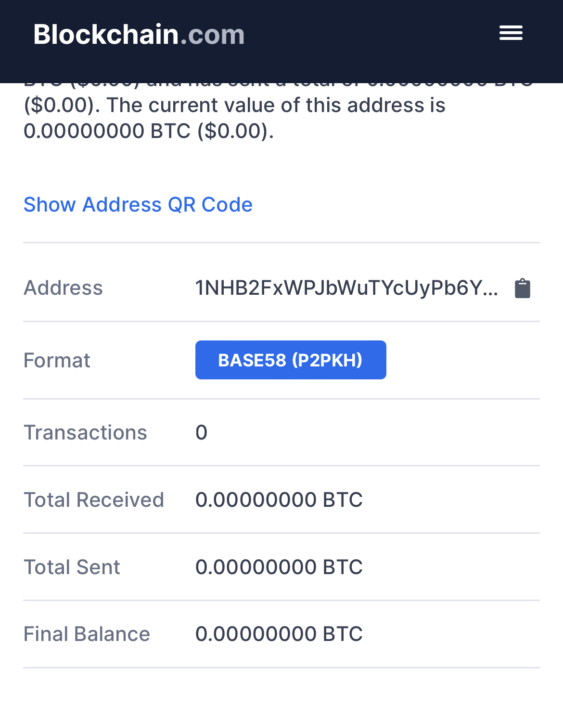The image size is (563, 728).
Task: Click the ".com" part of logo
Action: (212, 35)
